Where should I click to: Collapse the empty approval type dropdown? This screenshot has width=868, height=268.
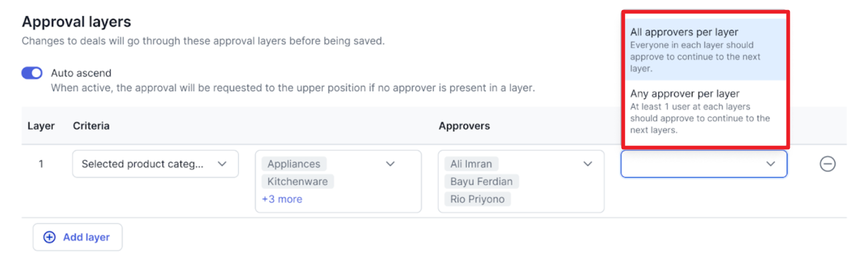[x=704, y=164]
